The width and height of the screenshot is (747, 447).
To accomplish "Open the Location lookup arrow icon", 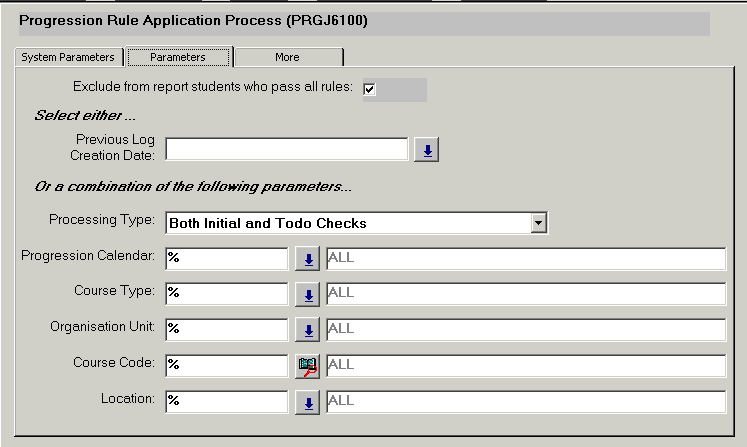I will [308, 401].
